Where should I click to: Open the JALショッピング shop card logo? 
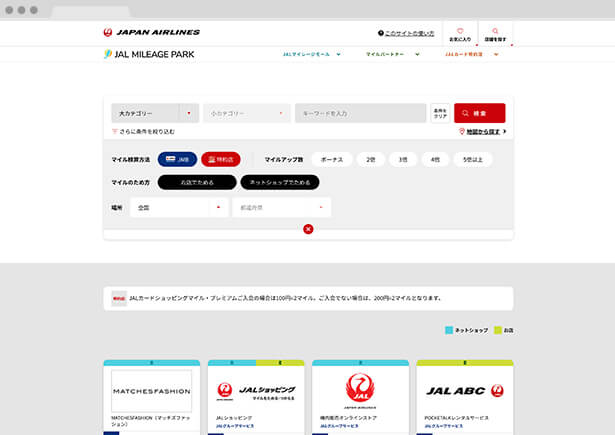click(256, 391)
